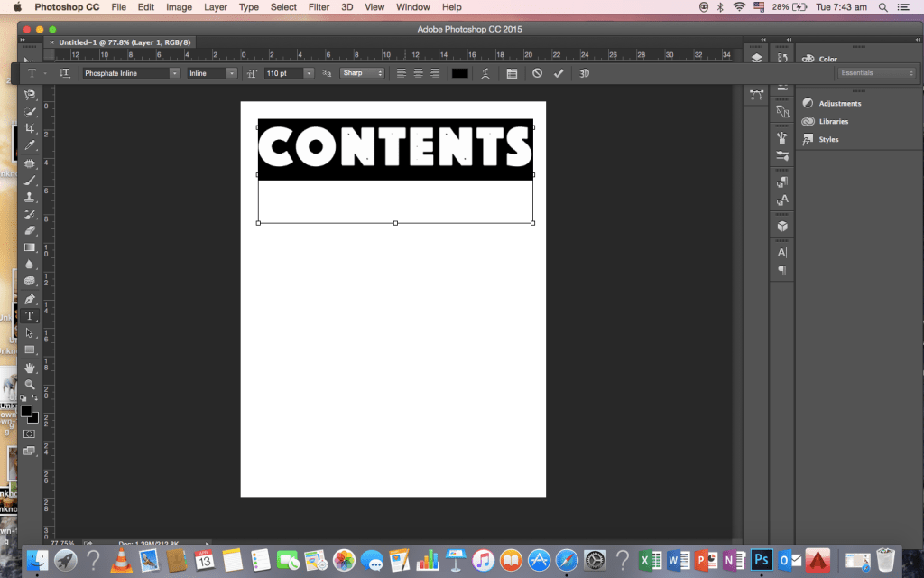The height and width of the screenshot is (578, 924).
Task: Expand the 110 pt font size dropdown
Action: click(x=309, y=73)
